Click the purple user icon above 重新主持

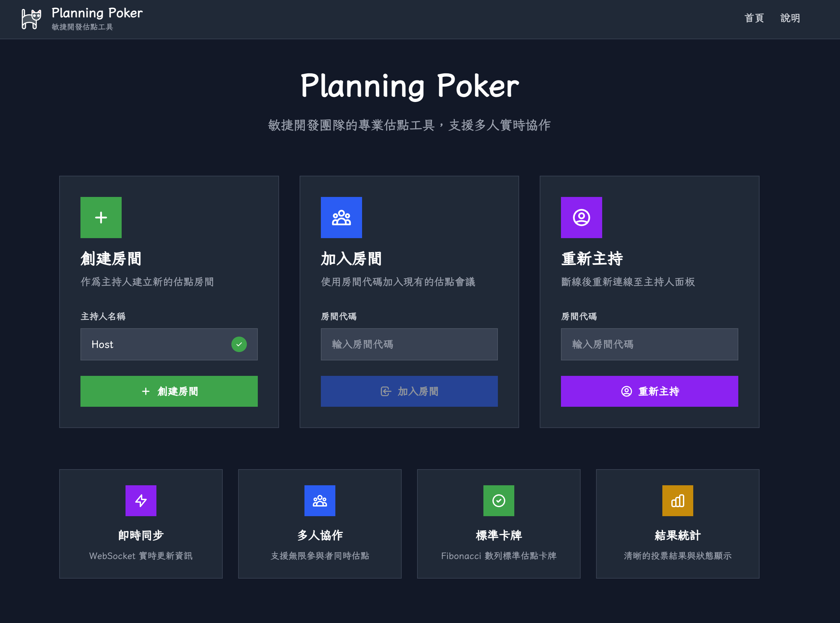pos(581,217)
